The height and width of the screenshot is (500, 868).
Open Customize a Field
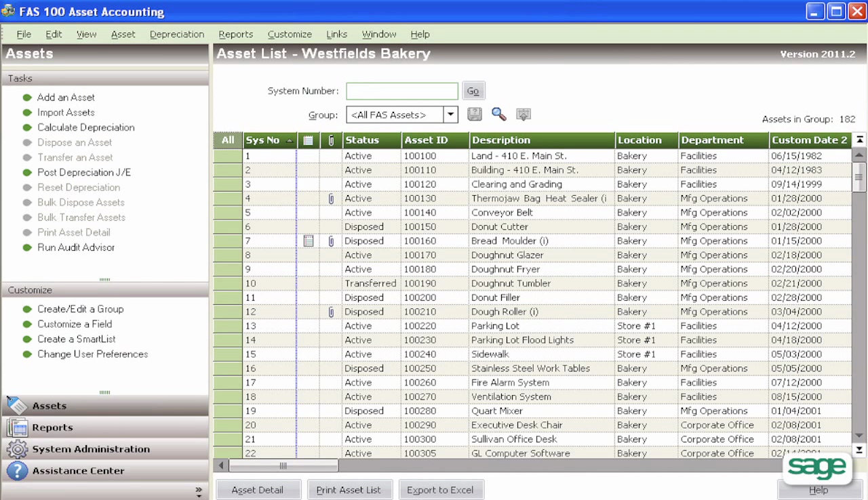(x=75, y=324)
